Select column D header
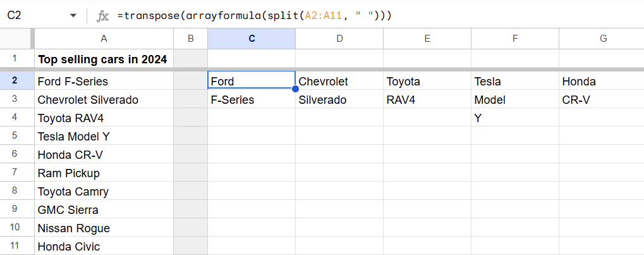Screen dimensions: 644x255 coord(339,39)
